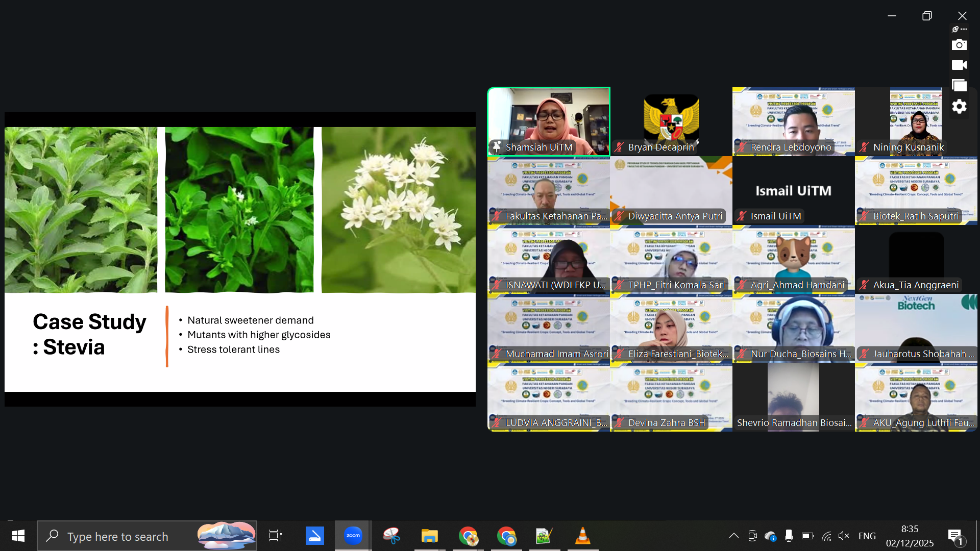Expand the hidden system tray icons chevron
The image size is (980, 551).
pyautogui.click(x=733, y=536)
